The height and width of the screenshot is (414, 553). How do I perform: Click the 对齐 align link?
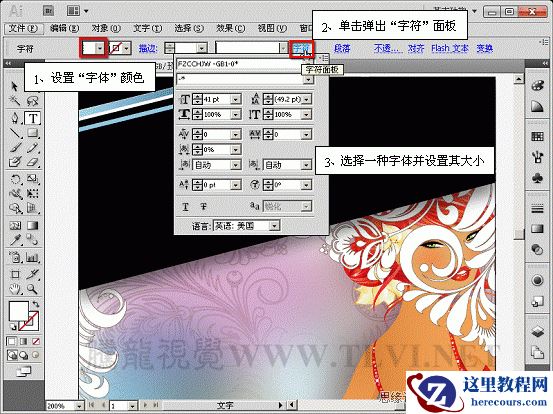point(416,48)
